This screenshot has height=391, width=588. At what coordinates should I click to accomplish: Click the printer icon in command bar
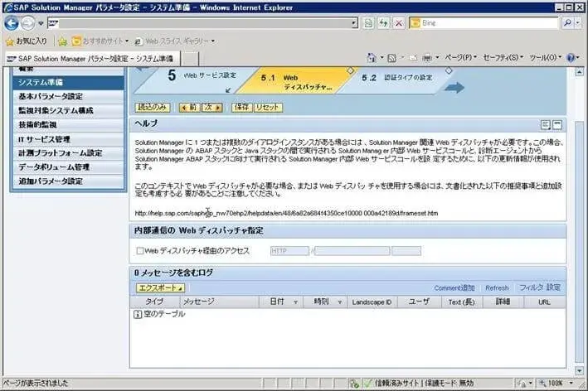[427, 58]
